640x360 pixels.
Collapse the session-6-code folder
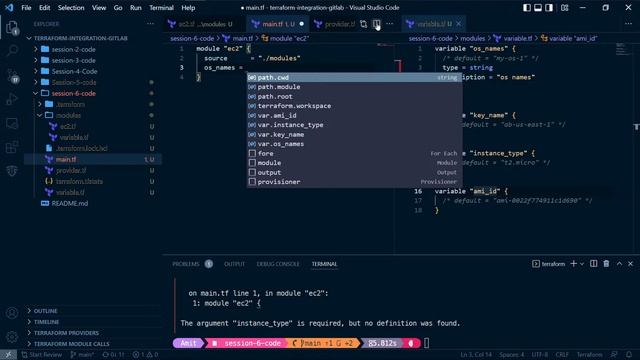click(x=36, y=93)
